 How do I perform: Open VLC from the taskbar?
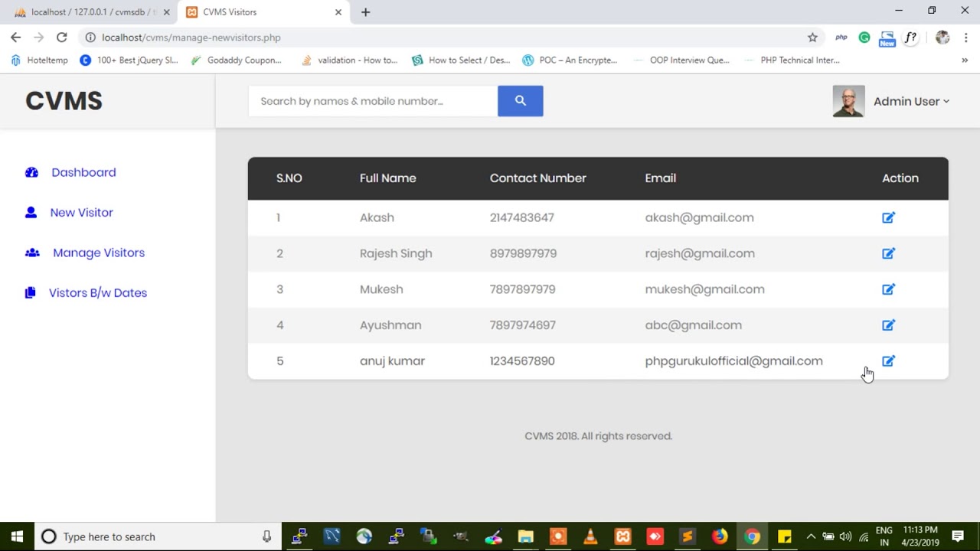[590, 536]
